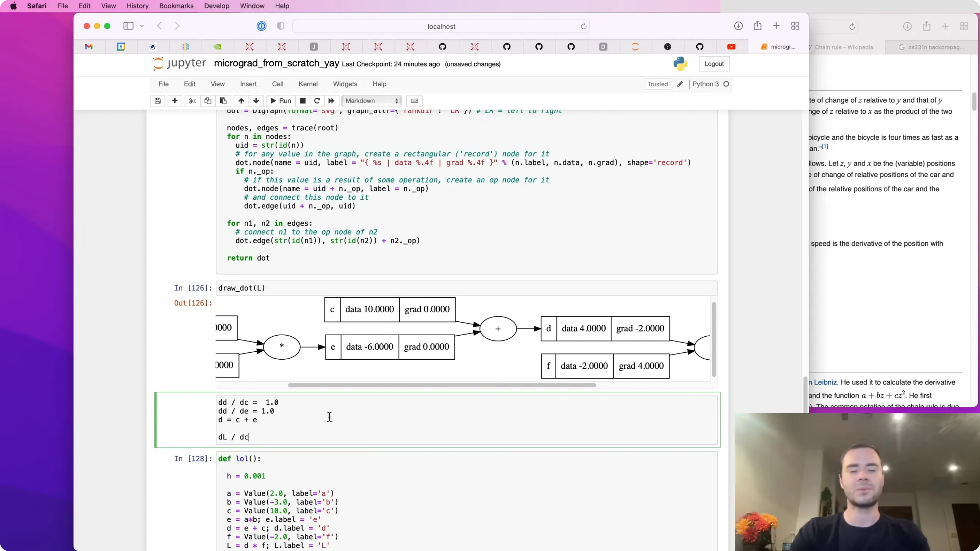Screen dimensions: 980x551
Task: Move selected cell down with the arrow icon
Action: click(x=256, y=101)
